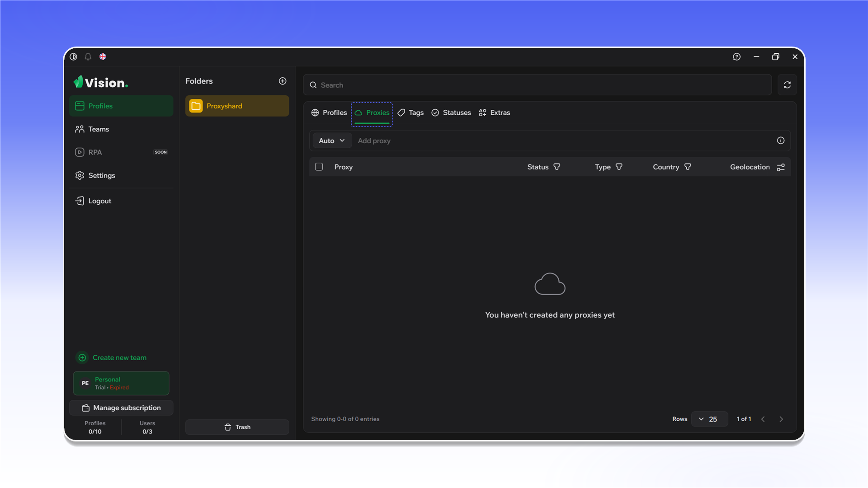Switch to the Proxies tab
Image resolution: width=868 pixels, height=488 pixels.
[x=372, y=113]
